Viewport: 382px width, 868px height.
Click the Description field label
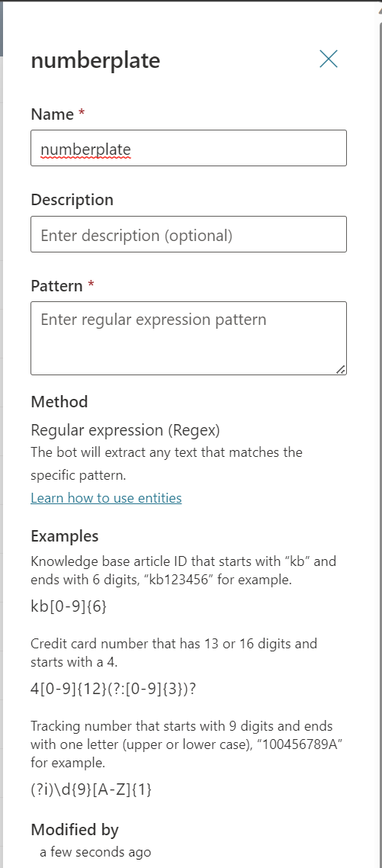coord(72,200)
